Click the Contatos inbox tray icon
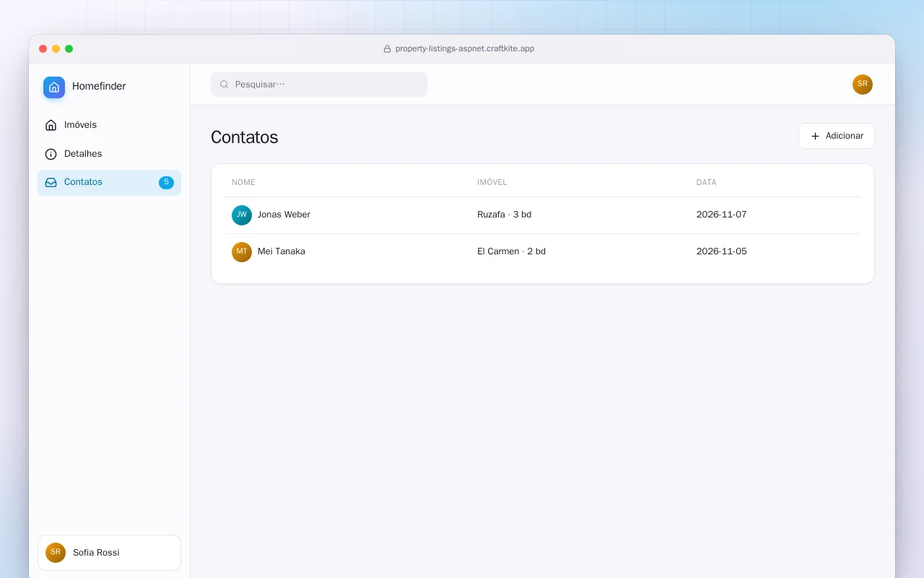Image resolution: width=924 pixels, height=578 pixels. [51, 182]
